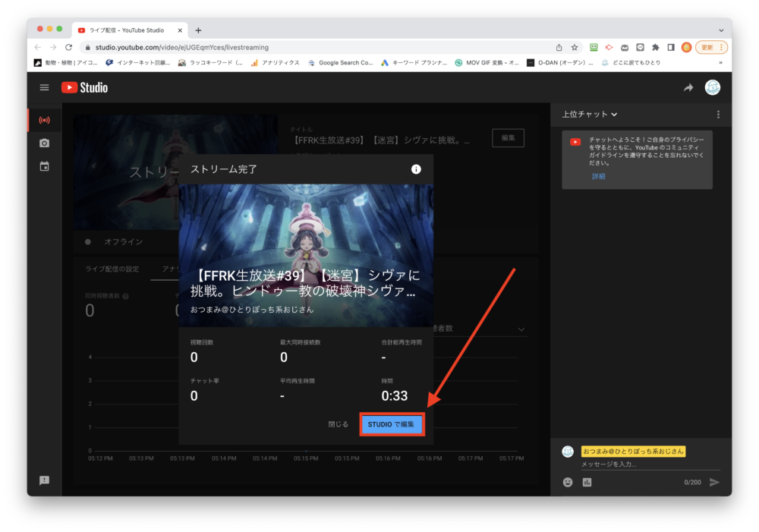Click the ストリーム完了 dialog heading
759x532 pixels.
(224, 169)
